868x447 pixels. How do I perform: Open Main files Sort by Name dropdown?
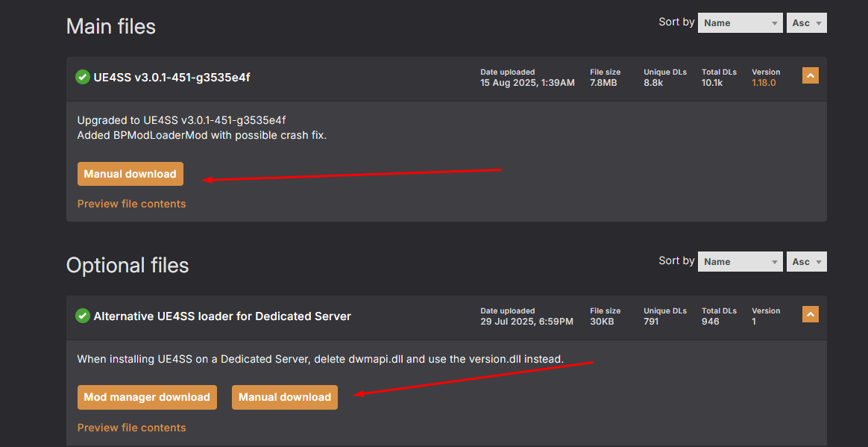740,23
